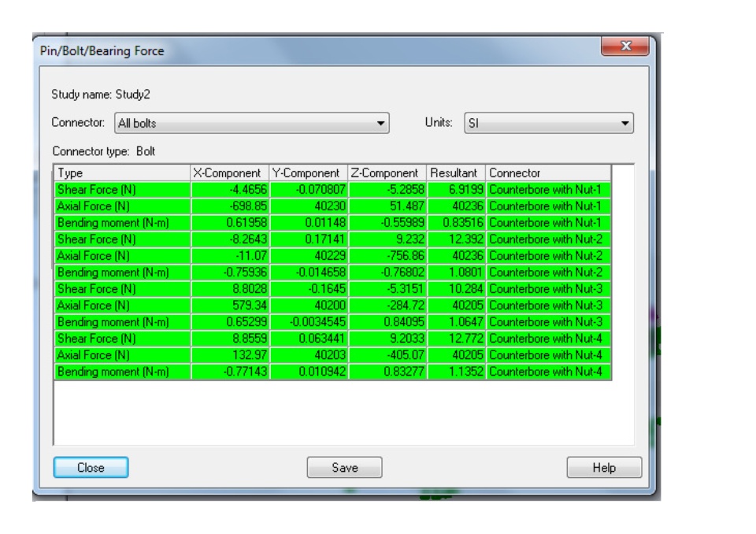Click the Y-component value 40230
This screenshot has width=756, height=534.
pyautogui.click(x=330, y=206)
